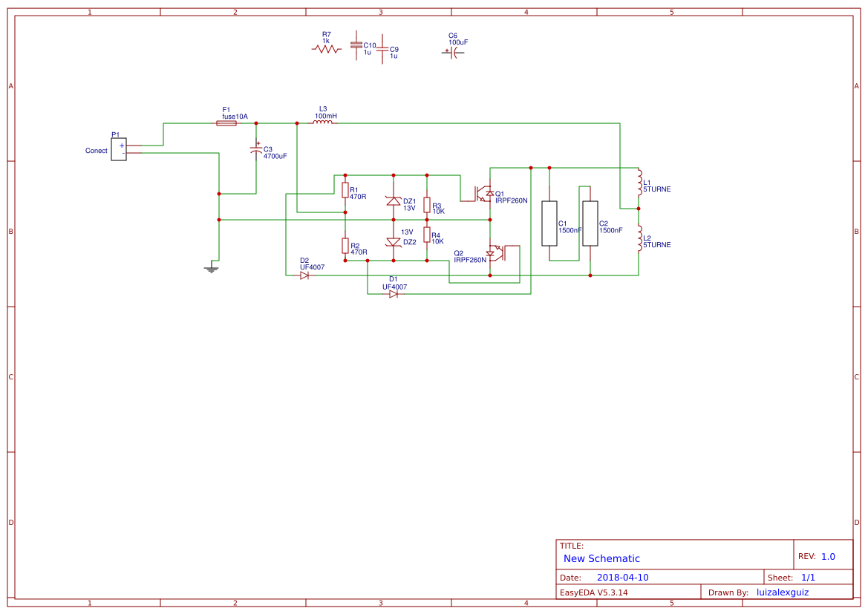Click the R7 1k resistor symbol
The image size is (868, 614).
(x=327, y=47)
